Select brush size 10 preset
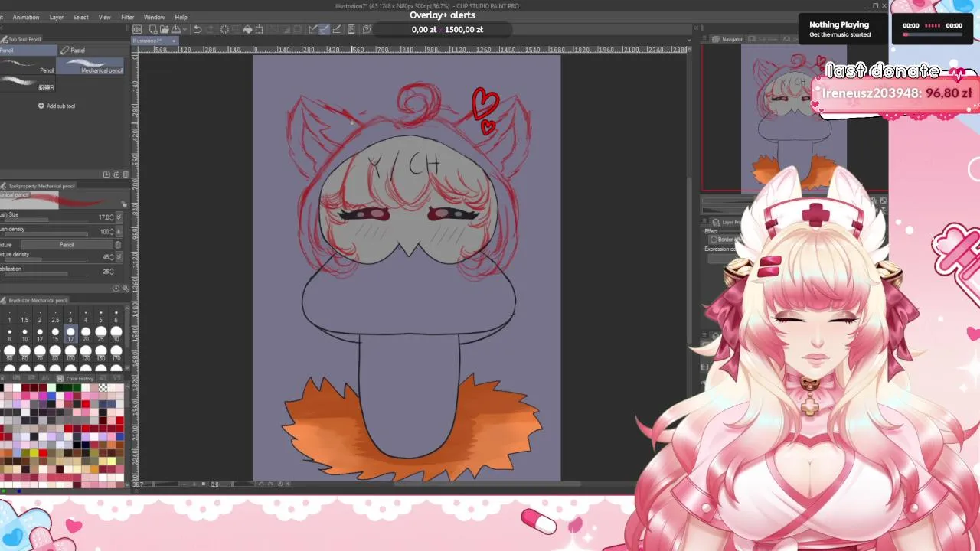980x551 pixels. [24, 334]
